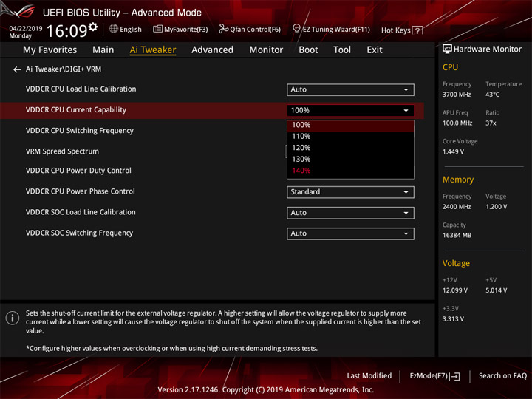
Task: Click the Hot Keys label
Action: 395,30
